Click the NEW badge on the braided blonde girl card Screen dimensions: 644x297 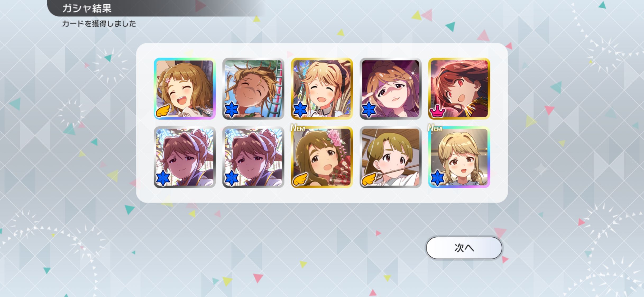tap(435, 128)
